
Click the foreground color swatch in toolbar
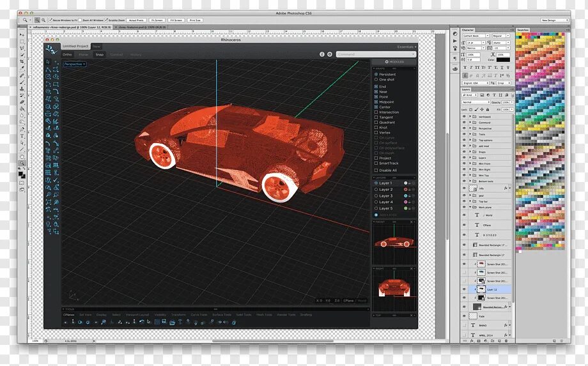coord(20,174)
